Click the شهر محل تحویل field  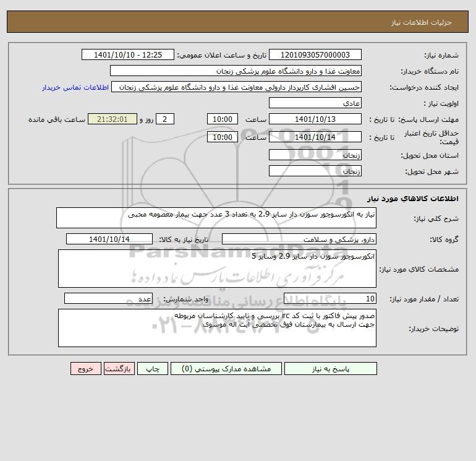coord(315,171)
